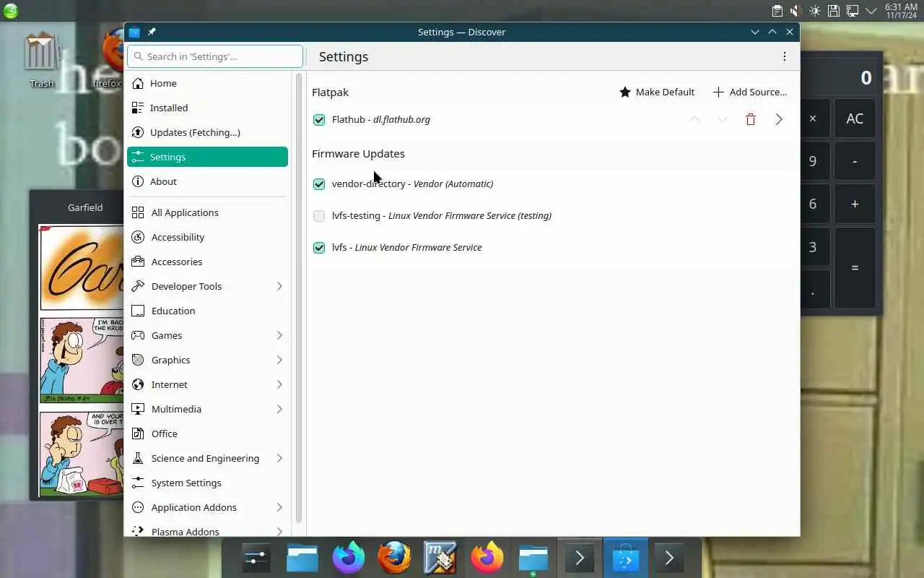Open Updates (Fetching...) page
Image resolution: width=924 pixels, height=578 pixels.
click(x=207, y=132)
